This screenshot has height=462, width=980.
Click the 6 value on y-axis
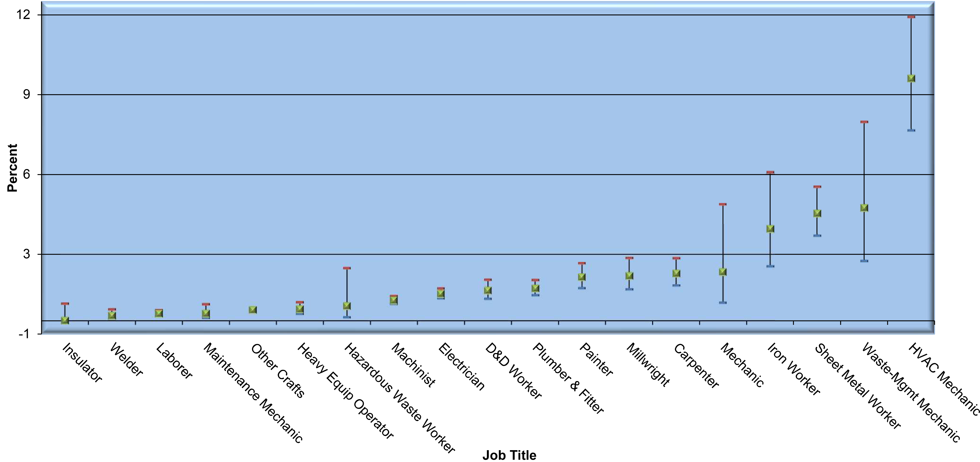point(27,174)
